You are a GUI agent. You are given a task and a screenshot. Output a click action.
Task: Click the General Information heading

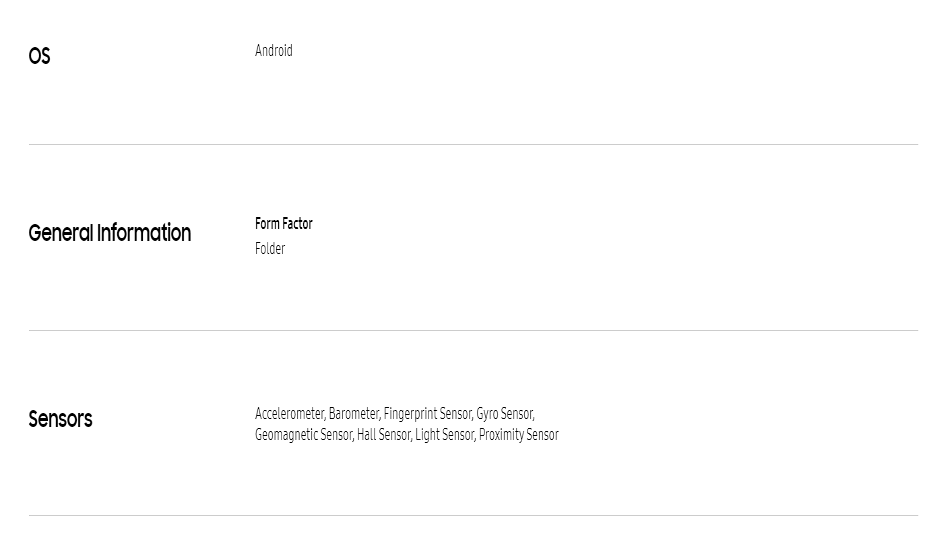click(x=110, y=233)
